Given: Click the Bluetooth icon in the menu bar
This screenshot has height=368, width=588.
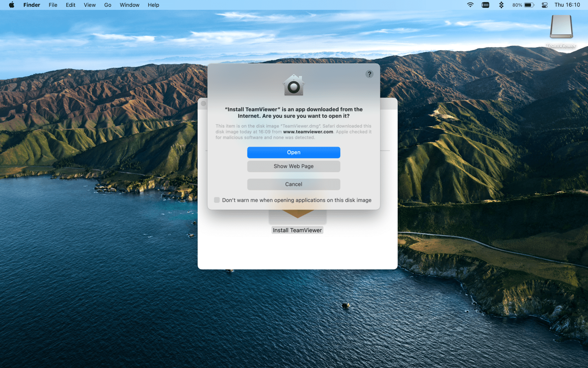Looking at the screenshot, I should click(501, 5).
